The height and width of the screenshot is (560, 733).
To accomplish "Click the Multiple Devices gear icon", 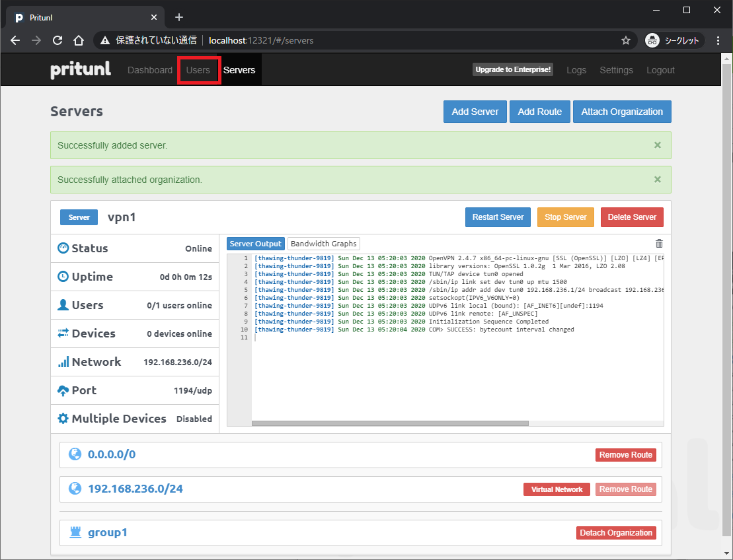I will 63,419.
